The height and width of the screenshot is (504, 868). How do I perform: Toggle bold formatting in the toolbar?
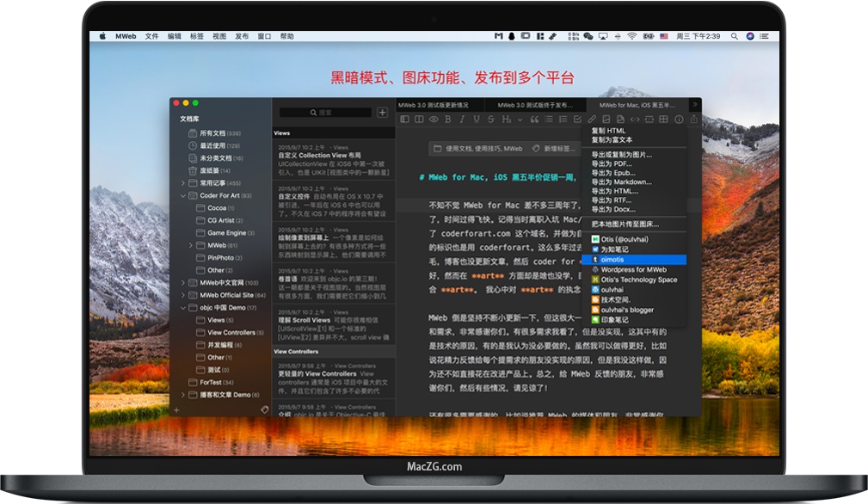447,119
